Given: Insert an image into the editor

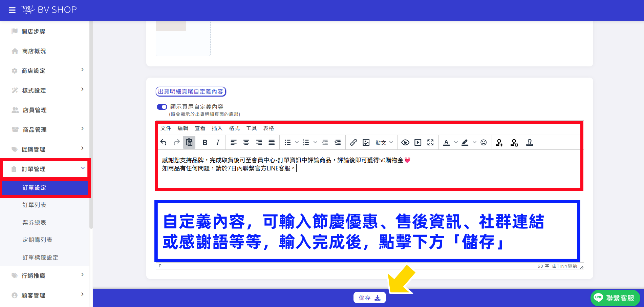Looking at the screenshot, I should tap(366, 142).
